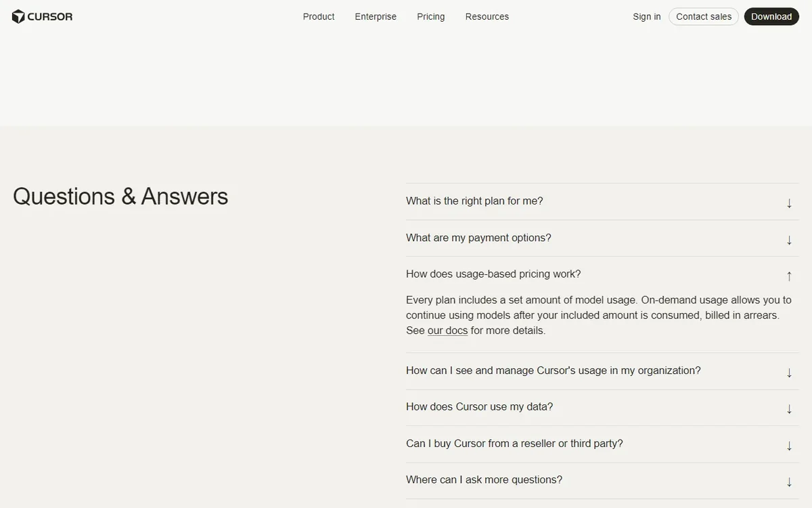Image resolution: width=812 pixels, height=508 pixels.
Task: Click down arrow beside ask more questions
Action: click(789, 482)
